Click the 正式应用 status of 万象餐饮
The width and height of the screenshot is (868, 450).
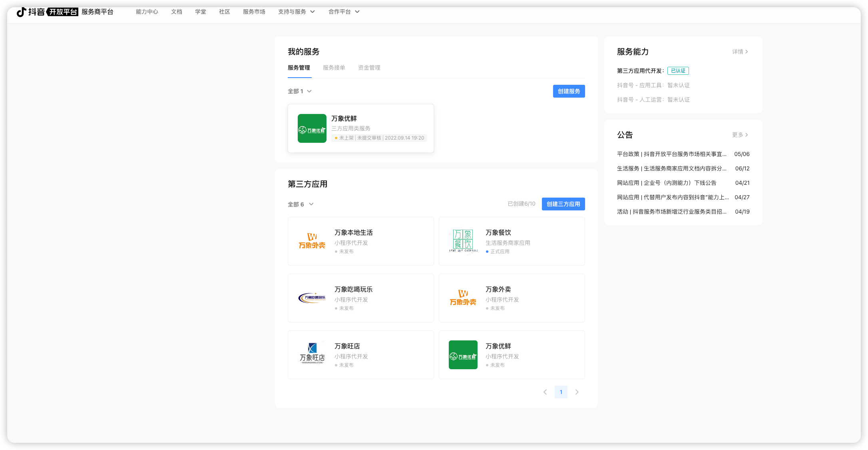tap(498, 252)
